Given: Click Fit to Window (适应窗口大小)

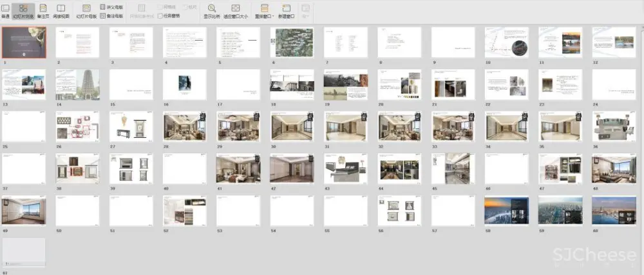Looking at the screenshot, I should coord(235,10).
